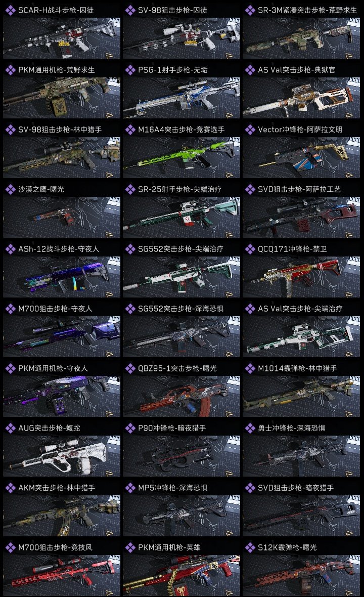Screen dimensions: 364x597
Task: Click purple icon next to S12K霰弹枪-曙光
Action: tap(250, 547)
